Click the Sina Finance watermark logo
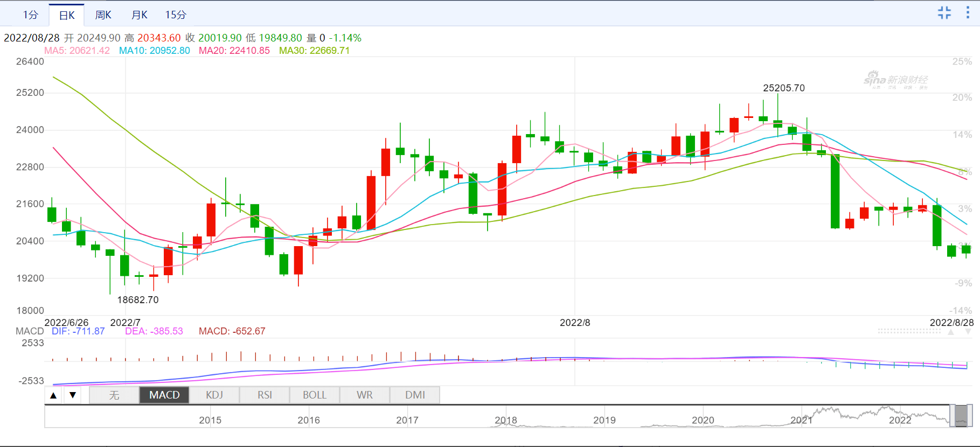Image resolution: width=980 pixels, height=447 pixels. [x=895, y=80]
